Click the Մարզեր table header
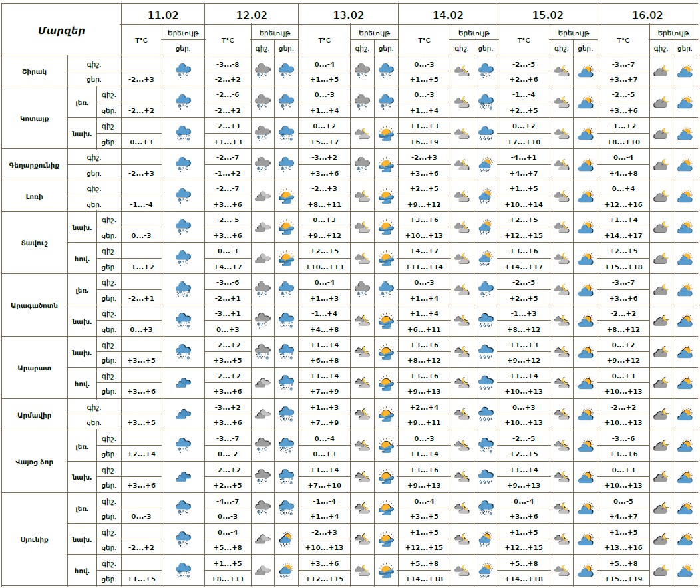The image size is (700, 588). pos(61,31)
